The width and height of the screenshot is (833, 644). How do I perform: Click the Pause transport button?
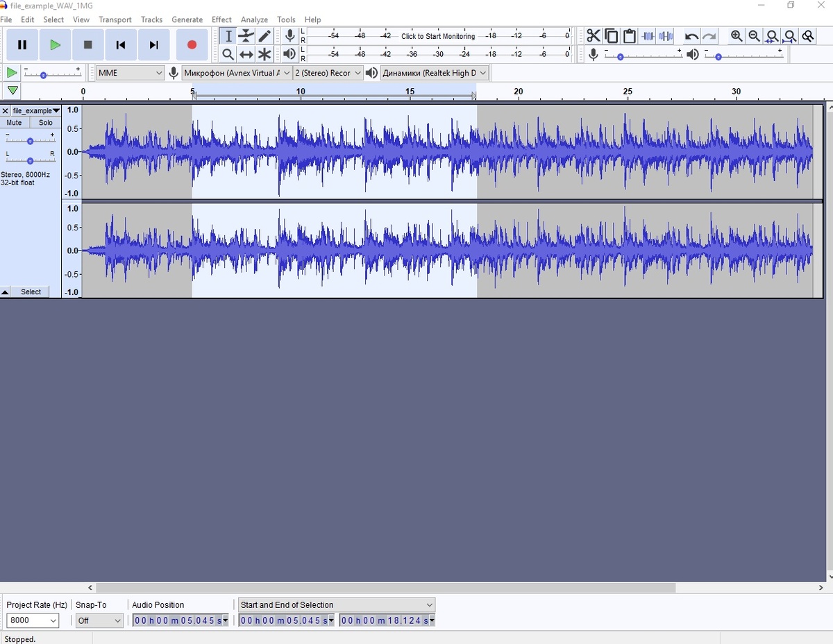tap(22, 45)
